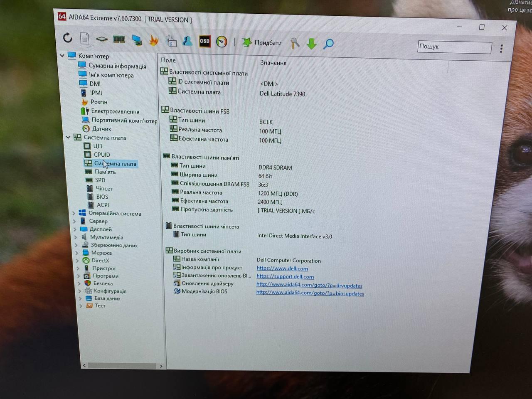The width and height of the screenshot is (532, 399).
Task: Select the IPMI tree item
Action: [96, 93]
